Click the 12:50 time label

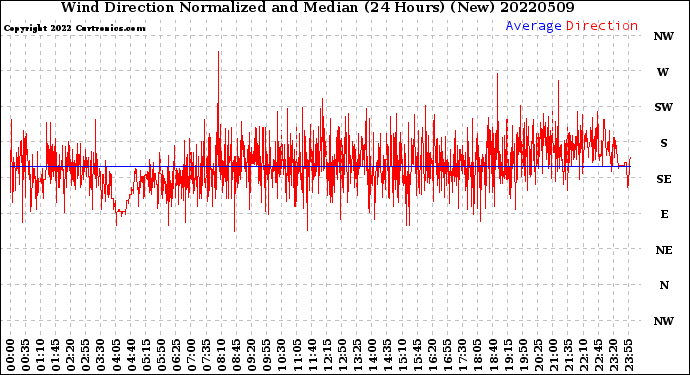coord(342,355)
